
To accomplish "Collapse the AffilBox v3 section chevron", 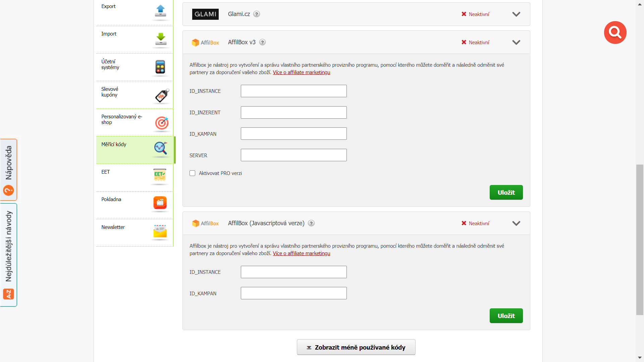I will point(516,42).
